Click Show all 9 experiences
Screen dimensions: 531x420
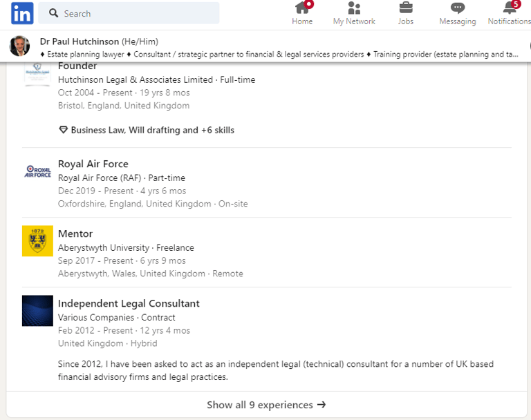tap(266, 405)
